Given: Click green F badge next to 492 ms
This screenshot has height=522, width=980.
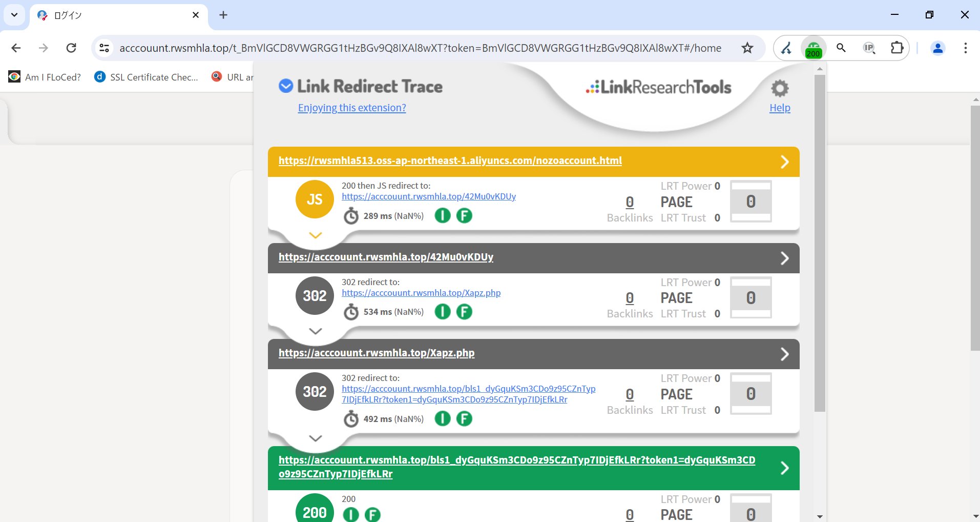Looking at the screenshot, I should 464,419.
